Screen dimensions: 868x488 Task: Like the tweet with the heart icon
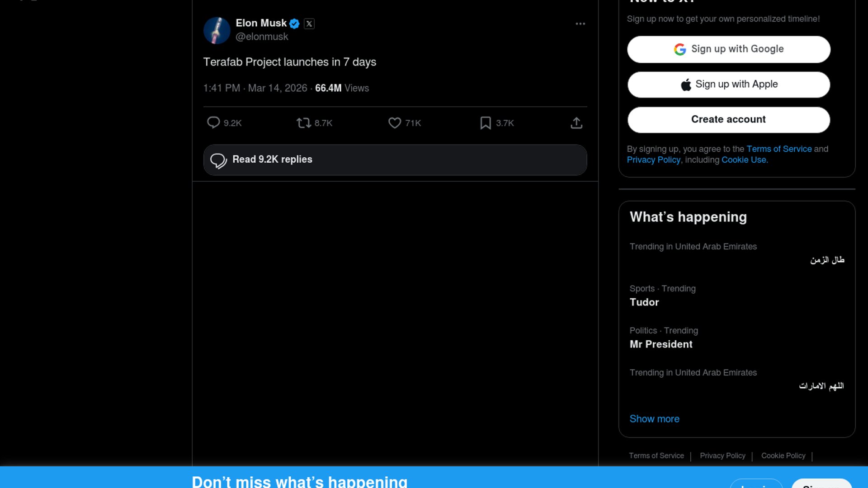point(395,123)
